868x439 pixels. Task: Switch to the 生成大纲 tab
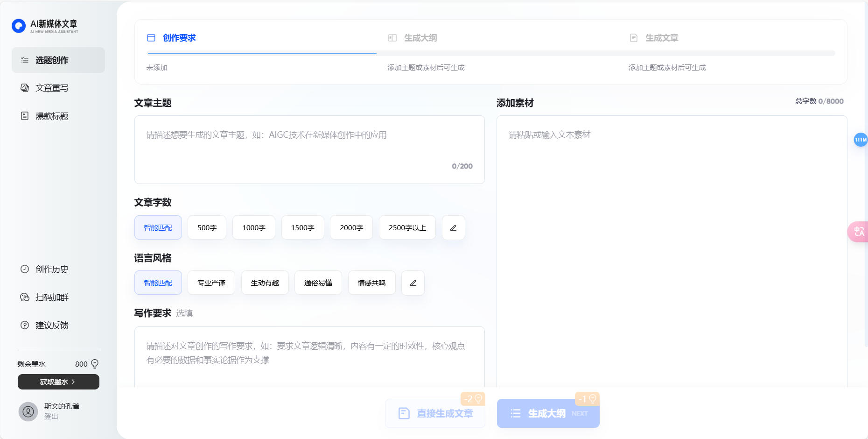(420, 38)
